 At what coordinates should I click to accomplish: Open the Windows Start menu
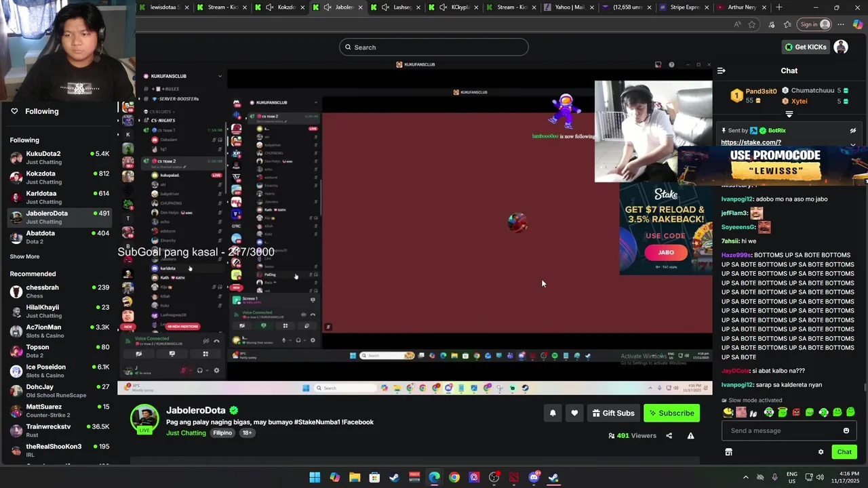coord(315,477)
